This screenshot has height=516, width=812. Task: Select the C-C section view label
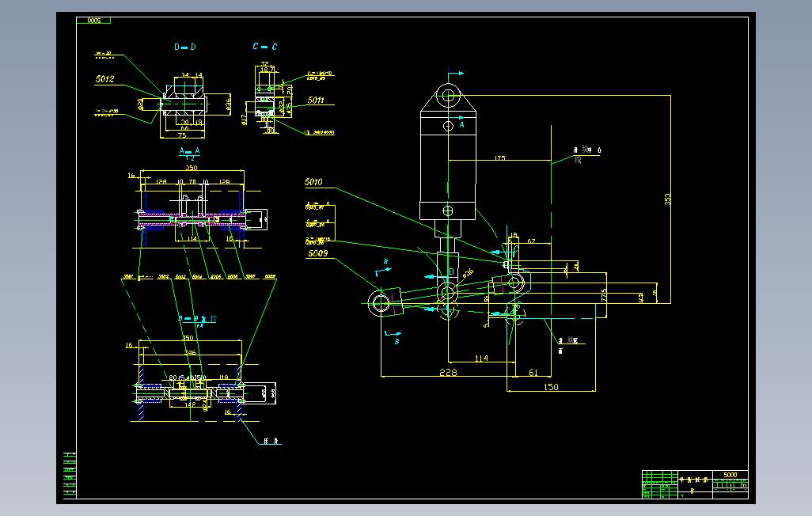click(x=264, y=47)
